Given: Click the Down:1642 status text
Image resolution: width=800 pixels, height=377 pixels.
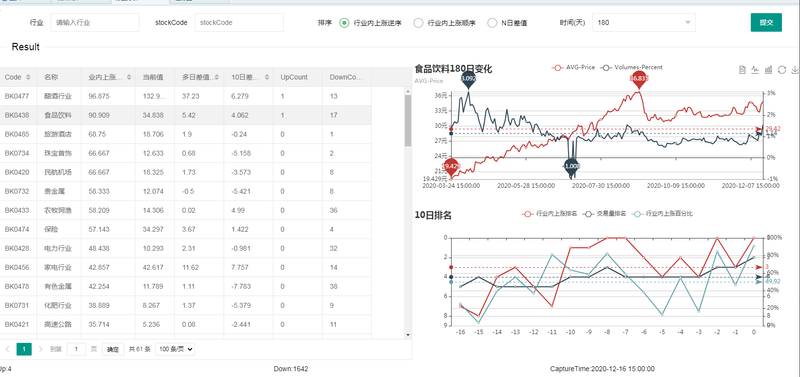Looking at the screenshot, I should 291,369.
